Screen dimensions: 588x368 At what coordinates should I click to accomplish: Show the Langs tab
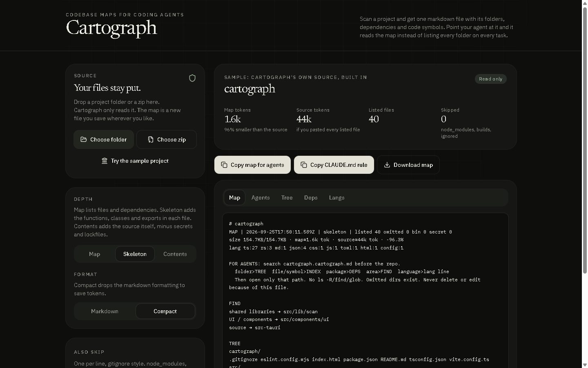[337, 197]
